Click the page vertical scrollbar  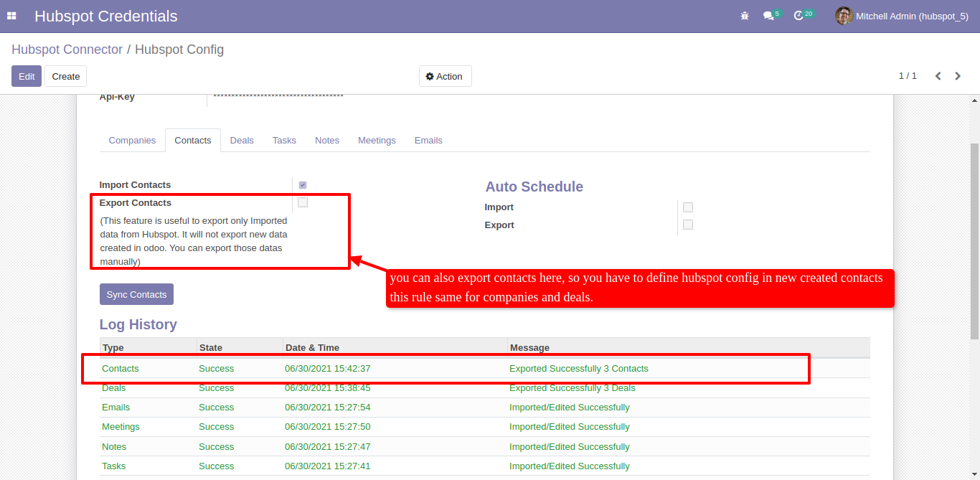(x=974, y=240)
